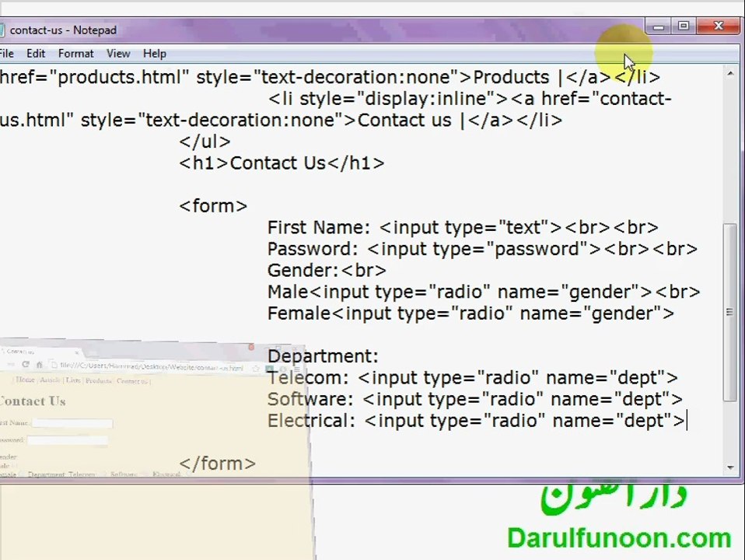
Task: Open the Help menu in Notepad
Action: coord(155,54)
